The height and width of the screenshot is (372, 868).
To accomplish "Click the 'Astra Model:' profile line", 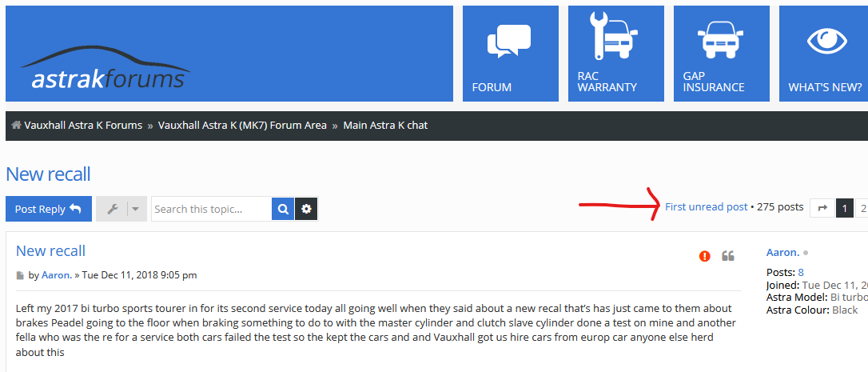I will click(817, 298).
